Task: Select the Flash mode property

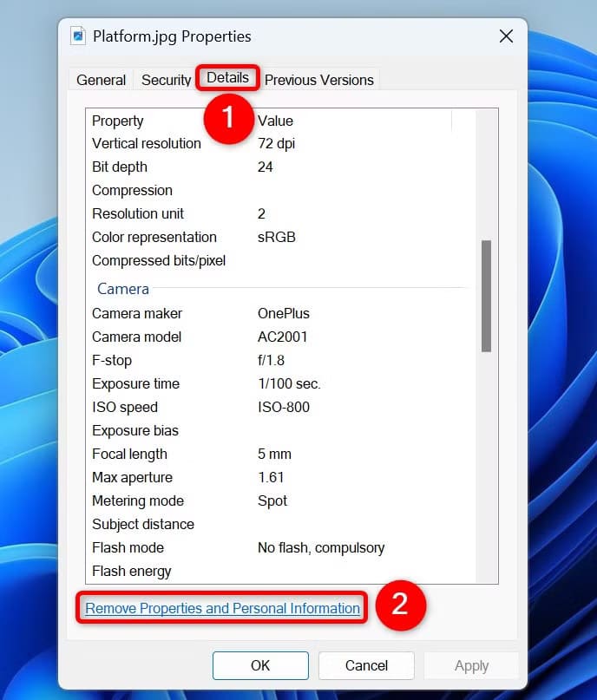Action: click(x=128, y=547)
